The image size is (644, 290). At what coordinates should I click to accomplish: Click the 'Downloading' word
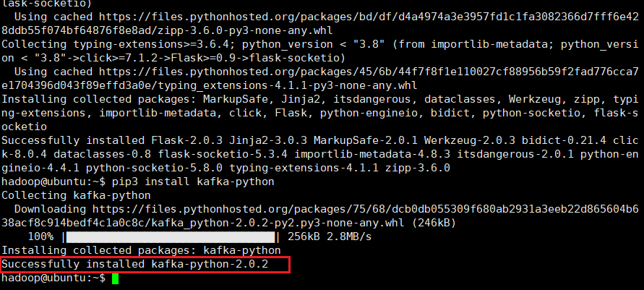(50, 209)
